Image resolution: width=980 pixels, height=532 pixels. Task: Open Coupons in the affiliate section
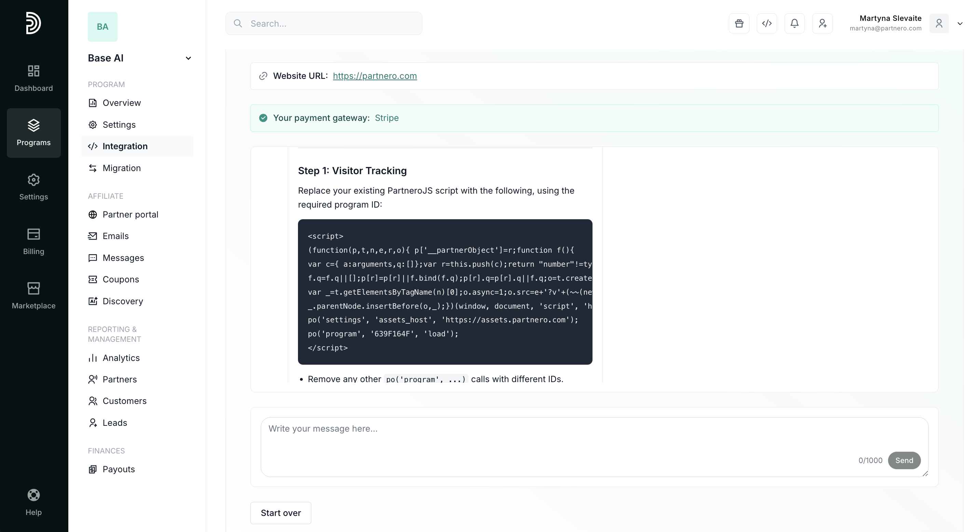click(121, 280)
